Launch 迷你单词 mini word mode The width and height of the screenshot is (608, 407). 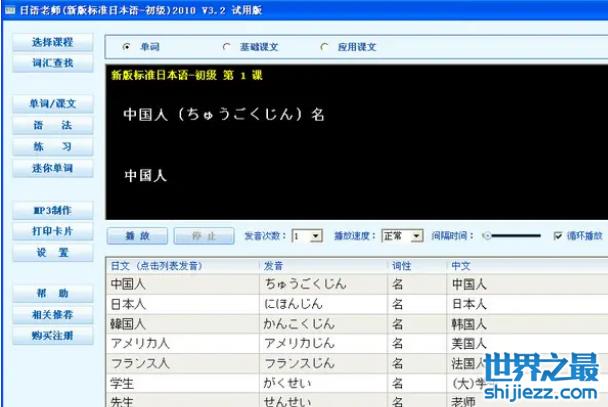click(52, 168)
